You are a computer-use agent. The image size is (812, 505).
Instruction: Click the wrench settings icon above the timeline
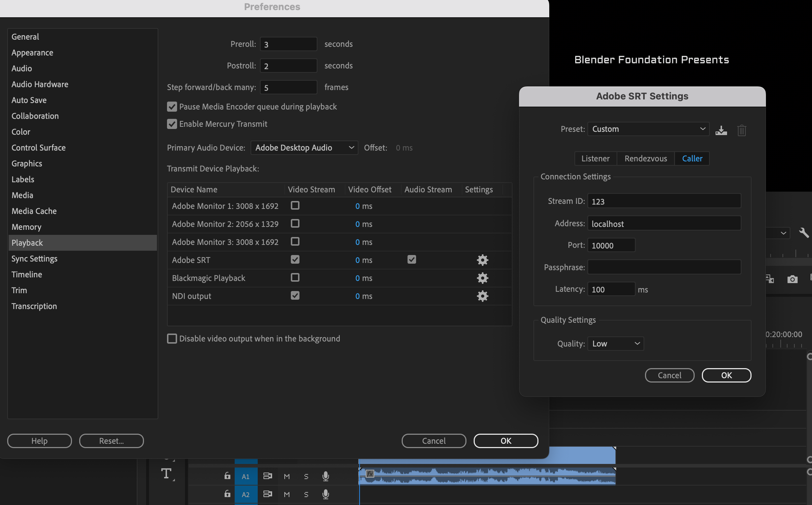804,233
